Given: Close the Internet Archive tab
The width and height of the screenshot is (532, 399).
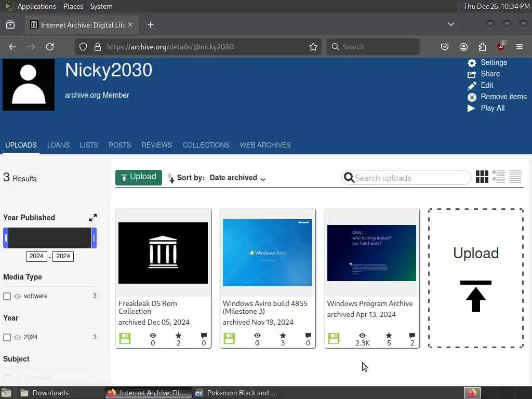Looking at the screenshot, I should 130,25.
